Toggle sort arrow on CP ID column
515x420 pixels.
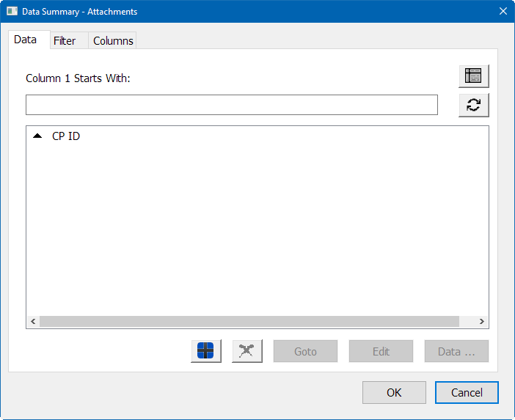click(x=37, y=136)
